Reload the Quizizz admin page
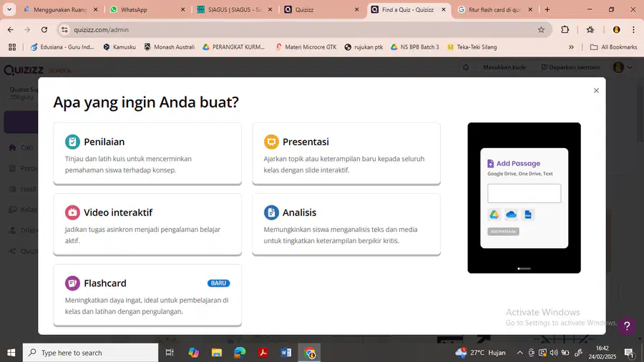The width and height of the screenshot is (644, 362). (x=44, y=29)
